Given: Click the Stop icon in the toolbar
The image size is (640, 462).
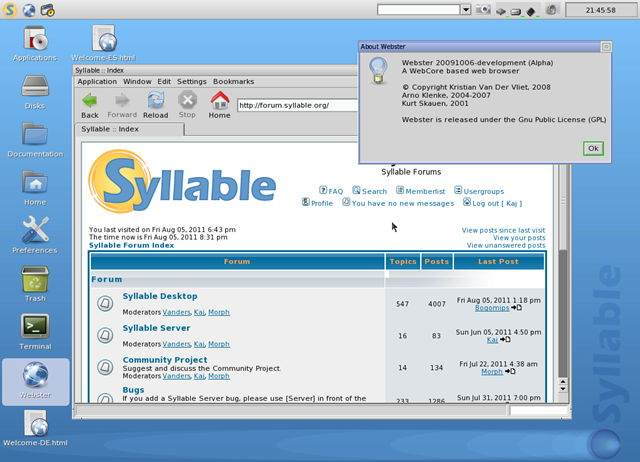Looking at the screenshot, I should tap(187, 100).
